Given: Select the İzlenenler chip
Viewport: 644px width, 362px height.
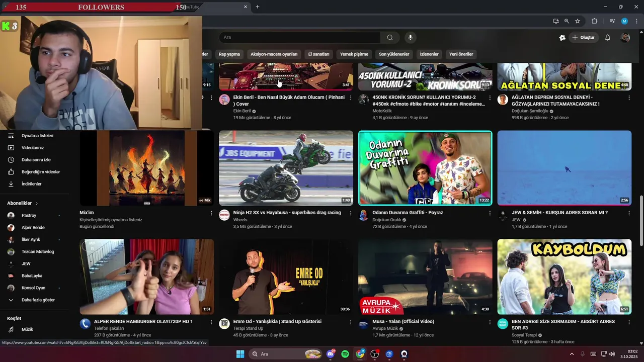Looking at the screenshot, I should click(x=429, y=54).
